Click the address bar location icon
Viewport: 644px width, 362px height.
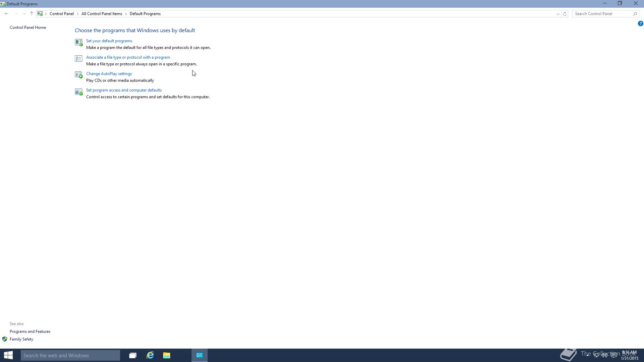click(40, 14)
